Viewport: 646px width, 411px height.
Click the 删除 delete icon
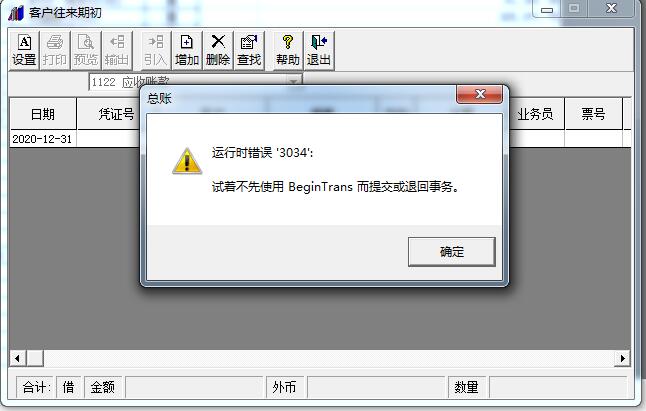(x=218, y=51)
